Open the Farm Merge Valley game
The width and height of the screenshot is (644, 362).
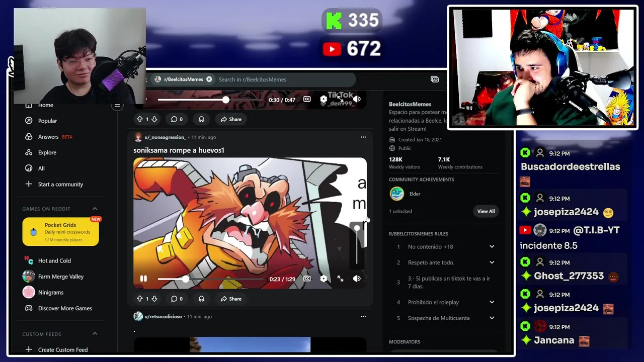point(61,277)
